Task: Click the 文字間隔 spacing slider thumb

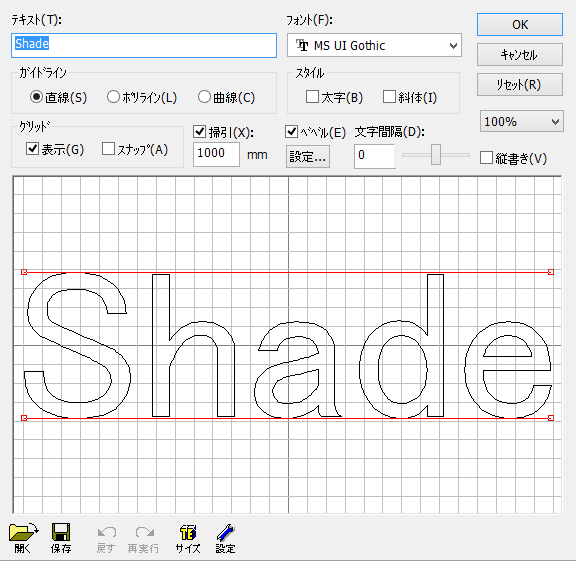Action: coord(436,155)
